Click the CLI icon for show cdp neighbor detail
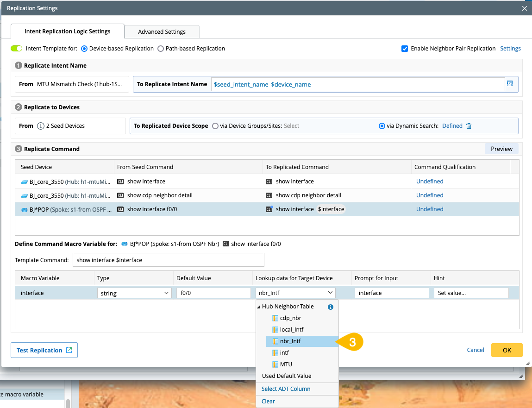 click(120, 195)
